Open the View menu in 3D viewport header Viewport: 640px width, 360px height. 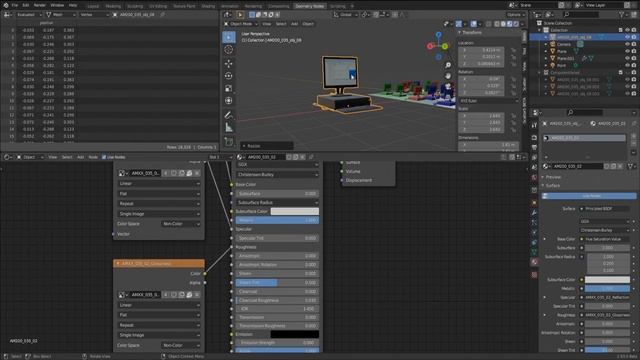click(x=267, y=24)
